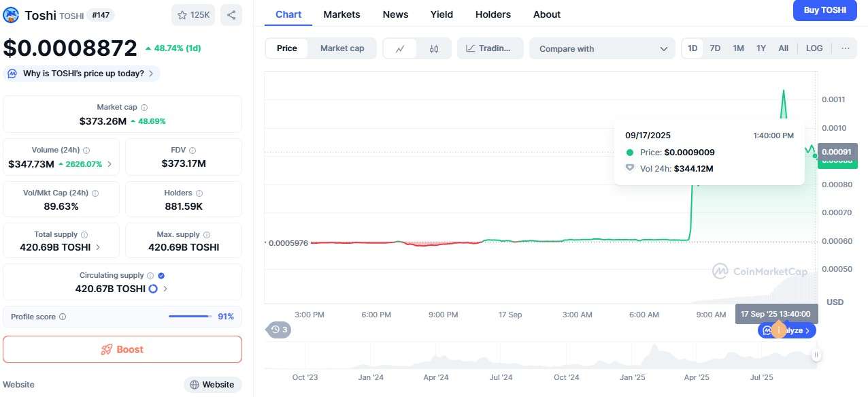Click the Profile score progress bar
868x397 pixels.
point(190,317)
